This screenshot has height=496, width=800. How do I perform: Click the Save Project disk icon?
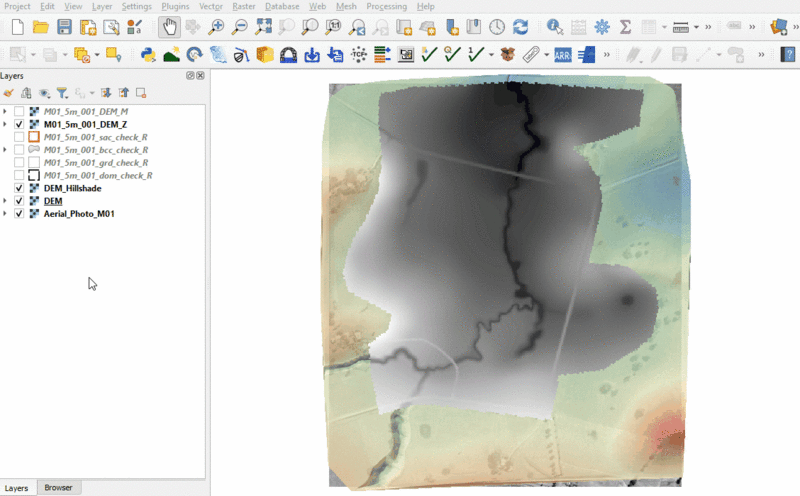pyautogui.click(x=63, y=27)
